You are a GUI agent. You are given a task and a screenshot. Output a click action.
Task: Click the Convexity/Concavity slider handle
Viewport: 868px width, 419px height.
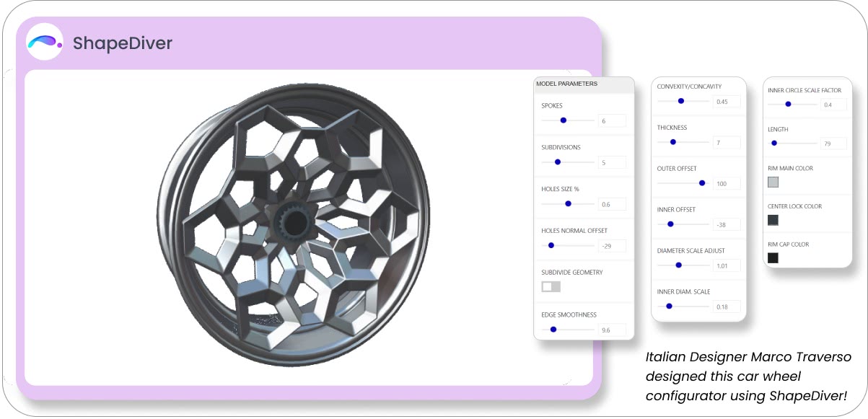click(x=680, y=101)
